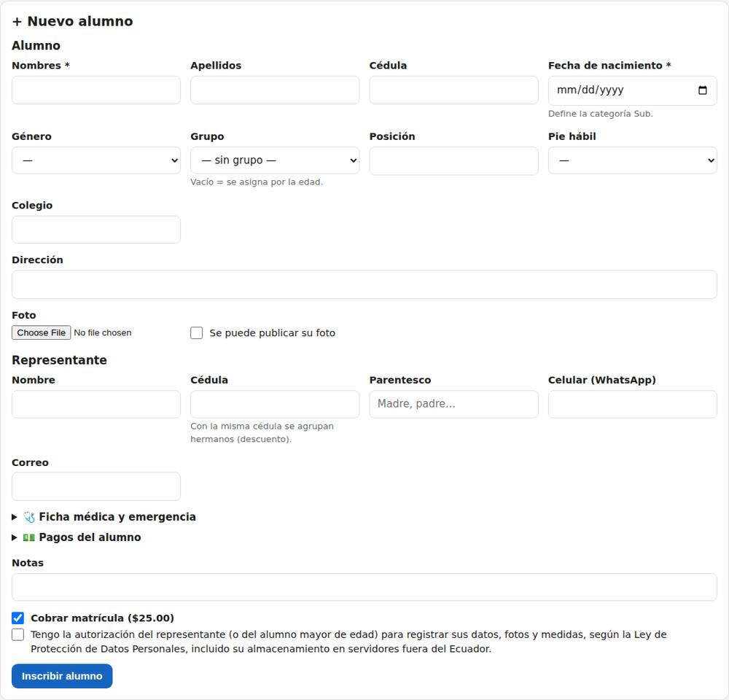
Task: Open the calendar picker in Fecha de nacimiento
Action: click(703, 90)
